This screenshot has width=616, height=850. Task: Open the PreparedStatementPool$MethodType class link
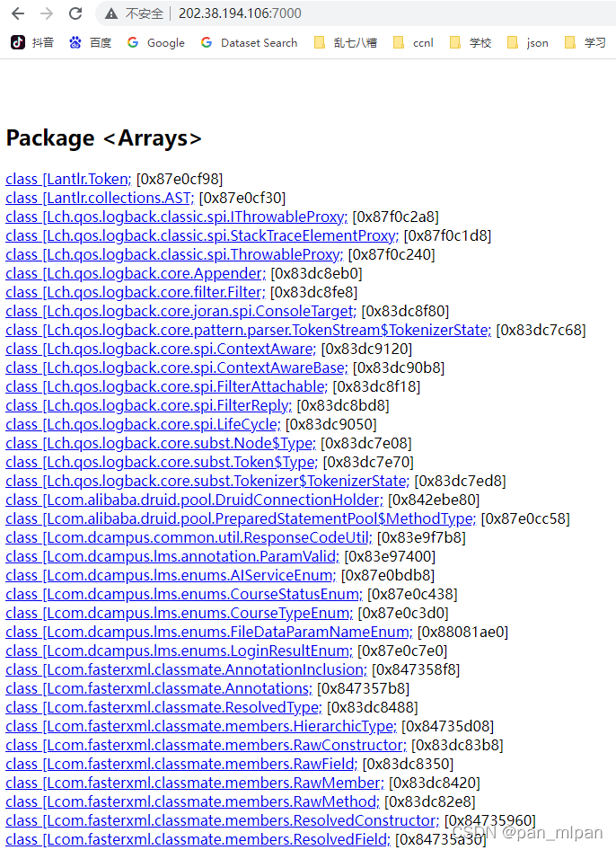(241, 518)
